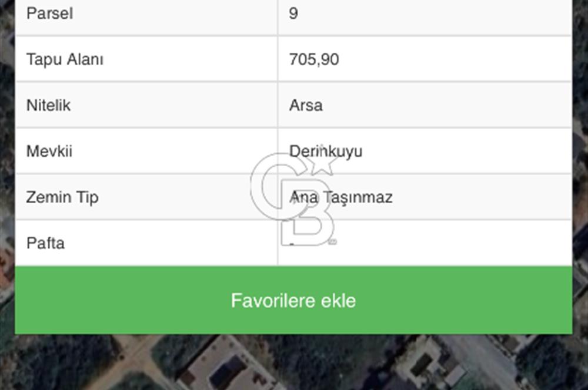Screen dimensions: 588x390
Task: Click the Derinkuyu location value
Action: 326,151
